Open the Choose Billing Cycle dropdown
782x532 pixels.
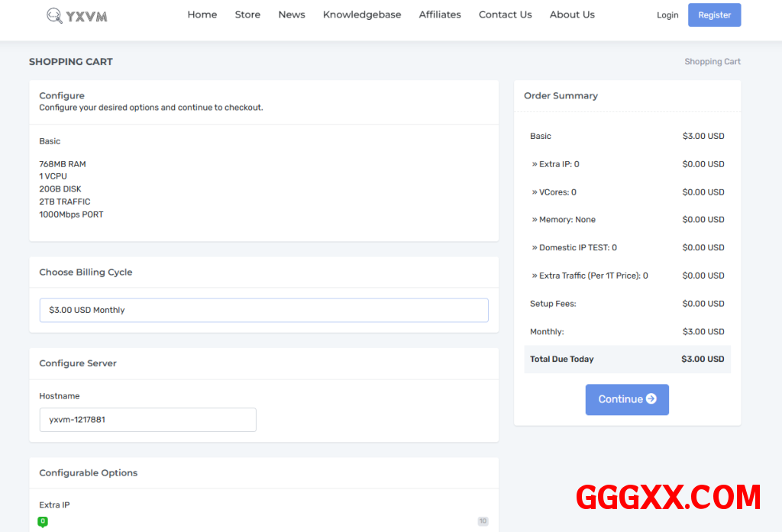point(263,310)
